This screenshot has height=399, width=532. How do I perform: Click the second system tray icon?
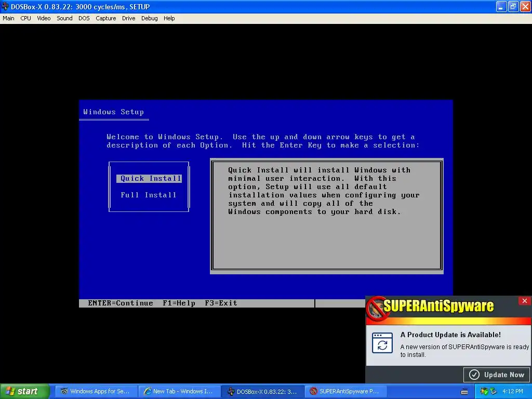494,391
